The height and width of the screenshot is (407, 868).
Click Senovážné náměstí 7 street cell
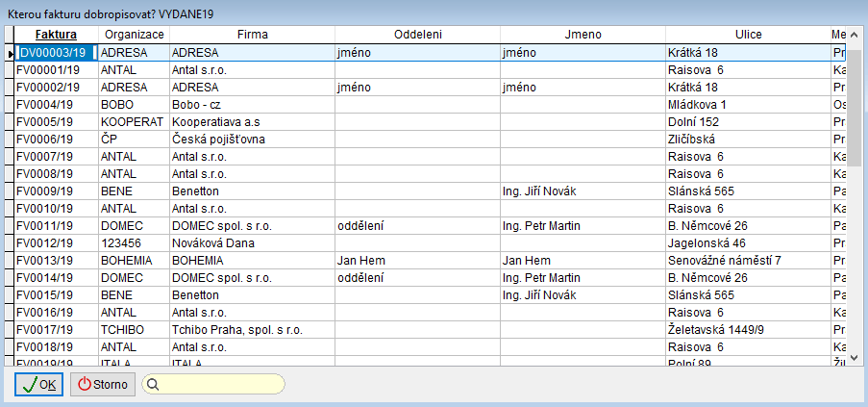(747, 260)
